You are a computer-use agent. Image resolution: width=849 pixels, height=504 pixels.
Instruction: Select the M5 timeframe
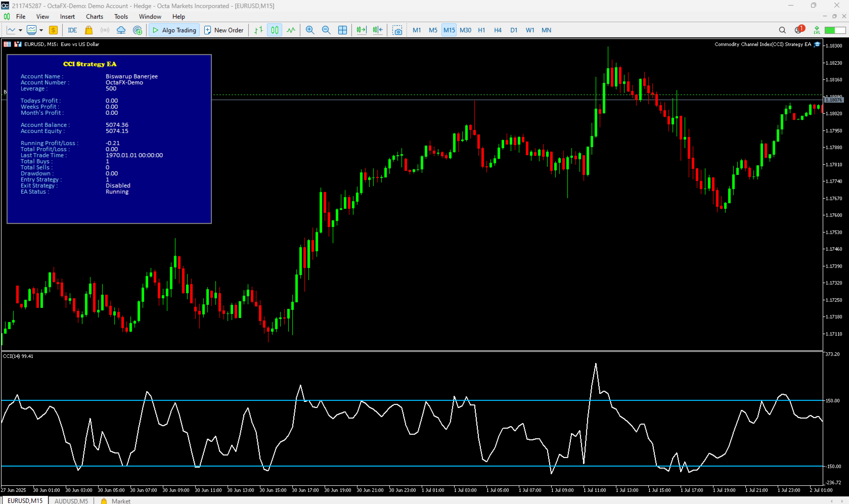tap(433, 30)
